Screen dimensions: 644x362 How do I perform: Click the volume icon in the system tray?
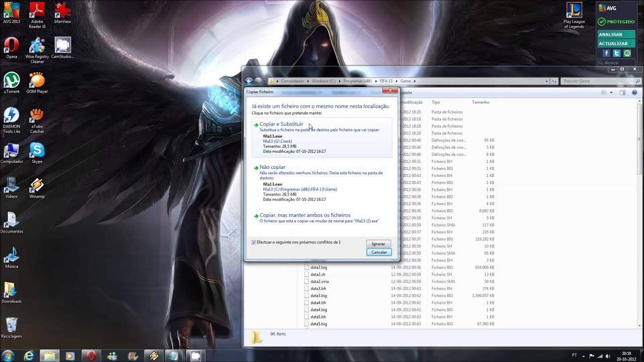pyautogui.click(x=608, y=355)
